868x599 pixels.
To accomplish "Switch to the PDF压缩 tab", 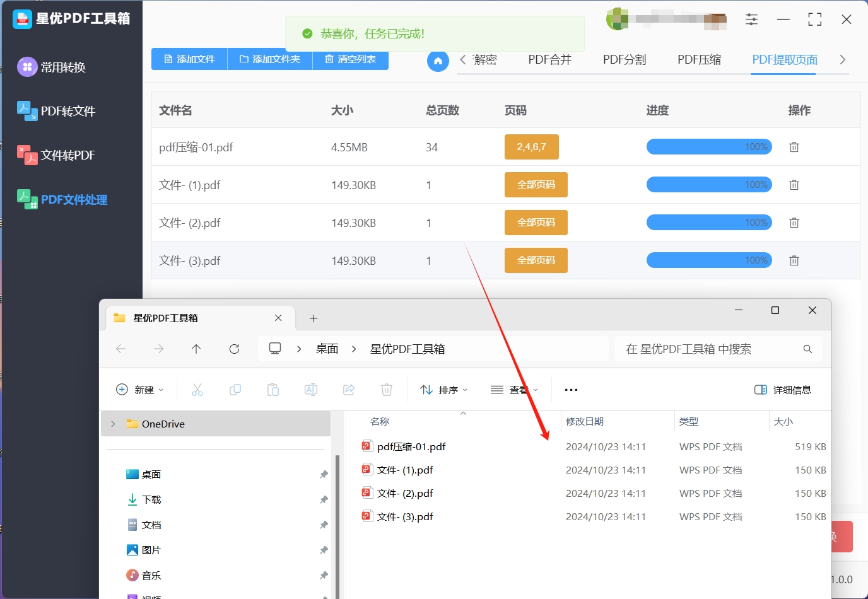I will (x=699, y=60).
